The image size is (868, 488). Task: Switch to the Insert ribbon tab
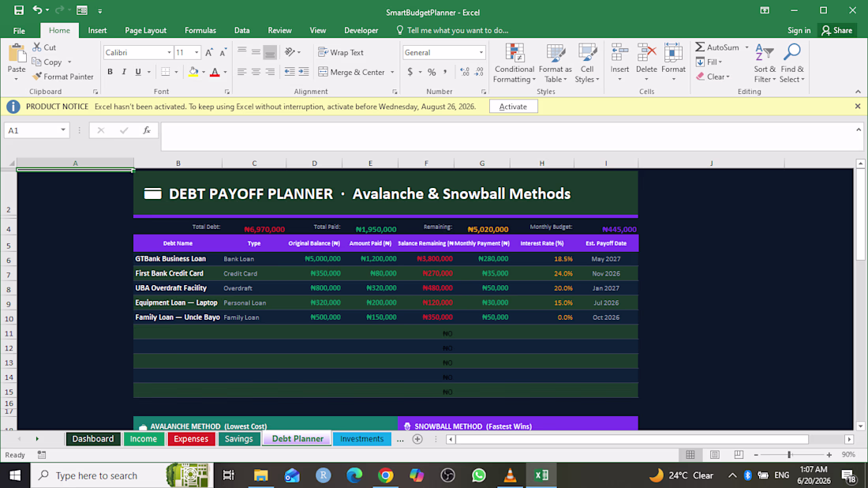97,31
